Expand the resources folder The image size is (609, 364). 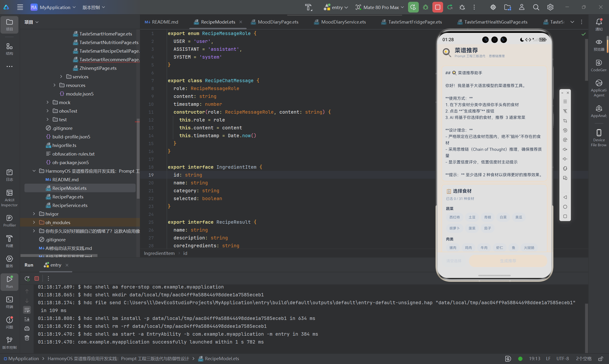click(x=55, y=85)
